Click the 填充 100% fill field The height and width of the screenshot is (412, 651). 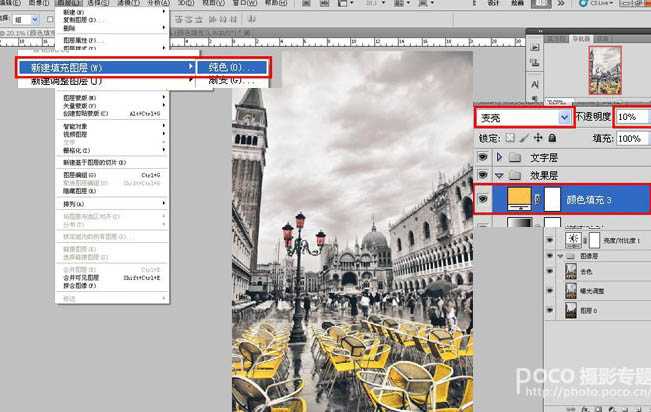[x=632, y=138]
